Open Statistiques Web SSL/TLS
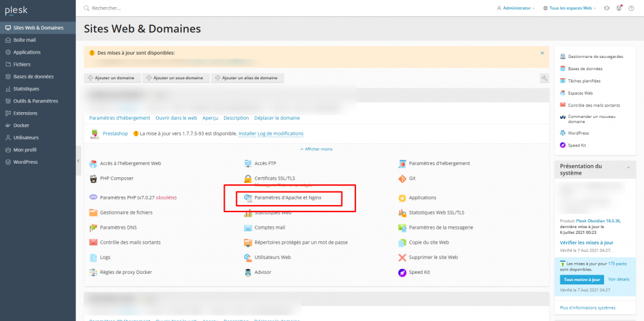The height and width of the screenshot is (321, 644). pyautogui.click(x=437, y=213)
